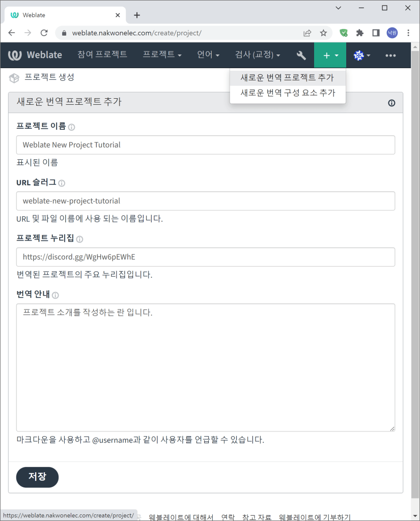
Task: Open the wrench management icon
Action: point(301,55)
